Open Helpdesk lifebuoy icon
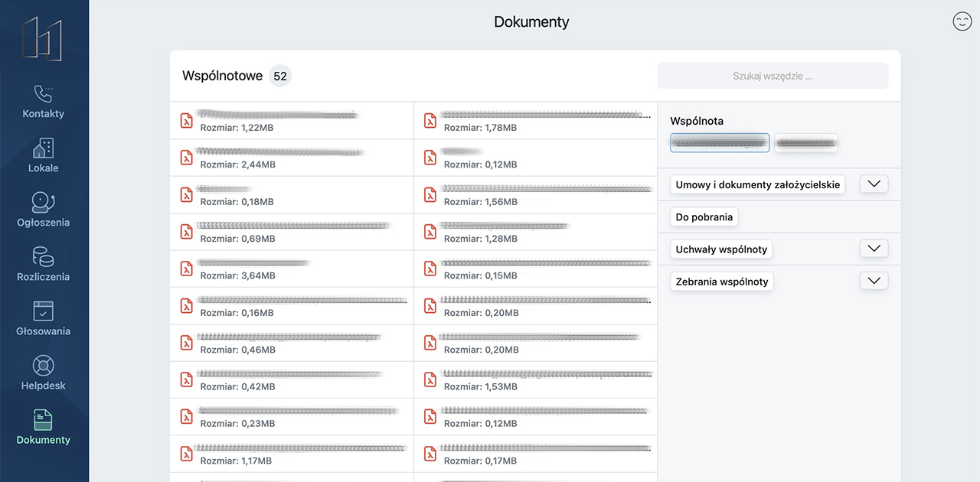The width and height of the screenshot is (980, 482). coord(44,366)
